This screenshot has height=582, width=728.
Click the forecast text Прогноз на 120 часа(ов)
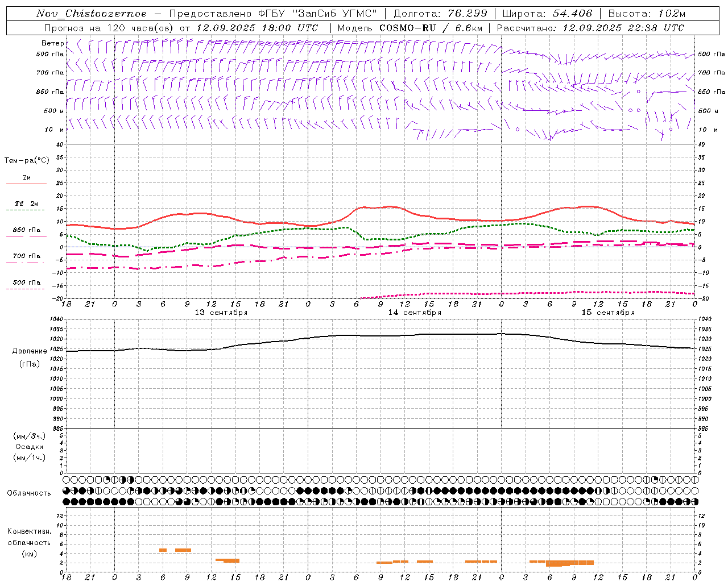[x=110, y=28]
